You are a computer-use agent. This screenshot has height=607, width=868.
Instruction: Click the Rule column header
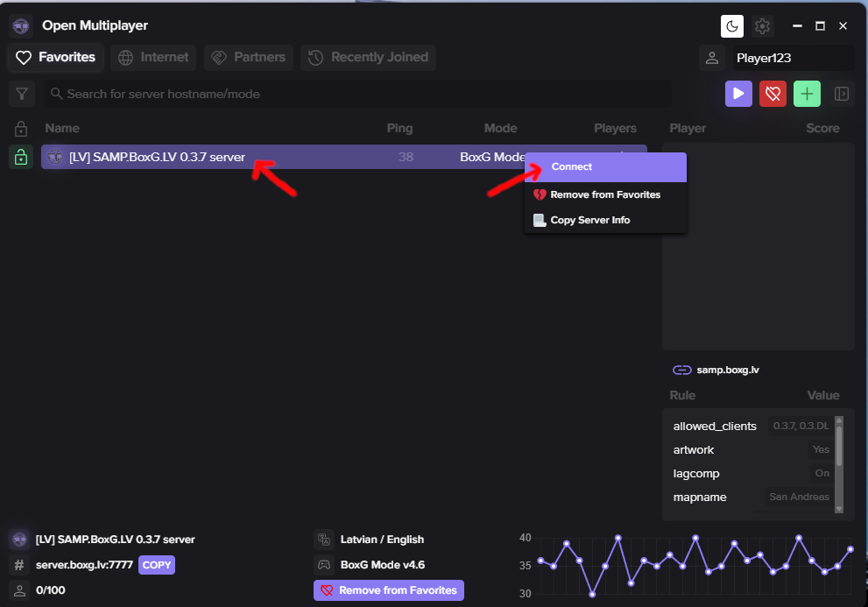[x=682, y=395]
